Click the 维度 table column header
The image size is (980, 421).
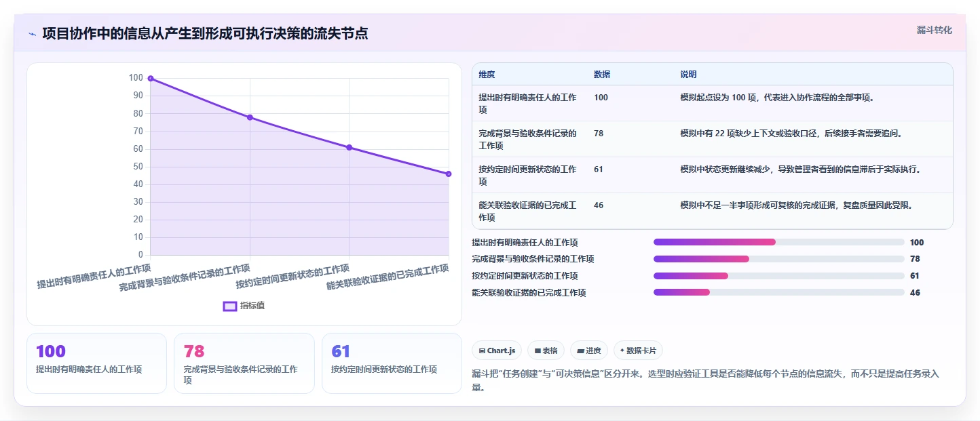[487, 75]
